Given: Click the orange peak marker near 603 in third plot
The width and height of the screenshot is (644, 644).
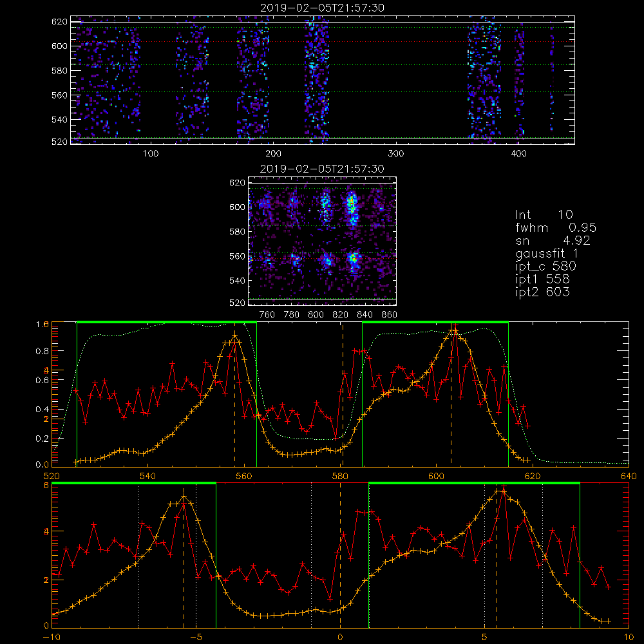Looking at the screenshot, I should 451,330.
